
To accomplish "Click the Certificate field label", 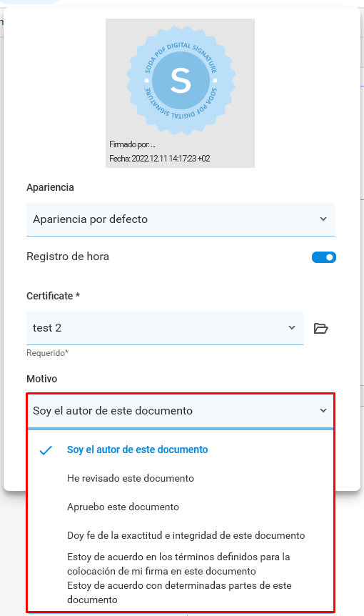I will coord(53,296).
